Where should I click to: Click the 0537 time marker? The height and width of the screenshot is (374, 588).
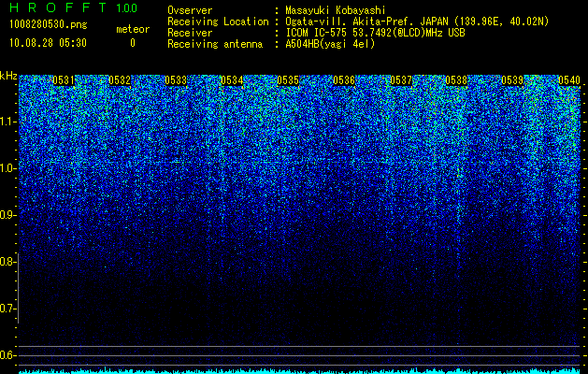pyautogui.click(x=401, y=80)
